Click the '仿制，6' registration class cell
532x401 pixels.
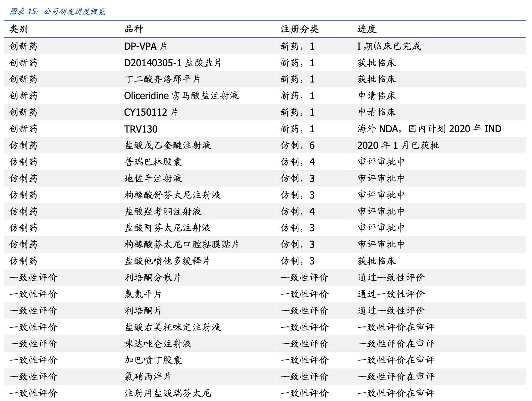(298, 145)
